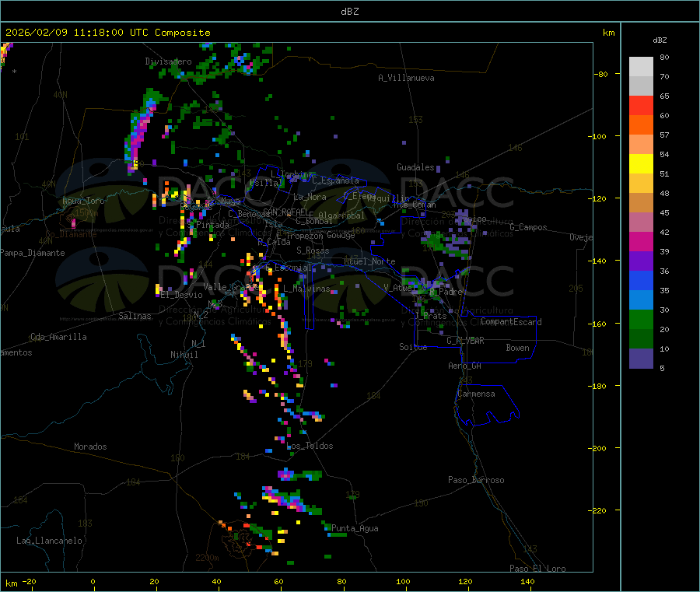Screen dimensions: 700x592
Task: Click the Guadales map label
Action: [415, 167]
